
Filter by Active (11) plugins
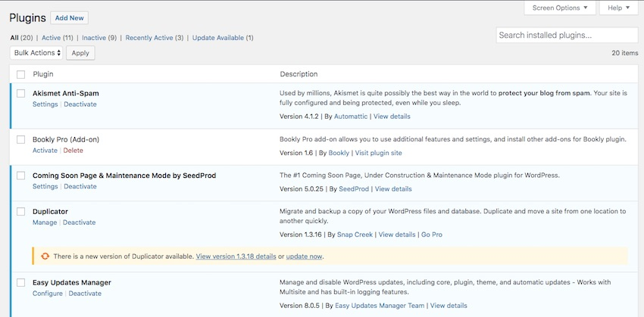pyautogui.click(x=58, y=38)
